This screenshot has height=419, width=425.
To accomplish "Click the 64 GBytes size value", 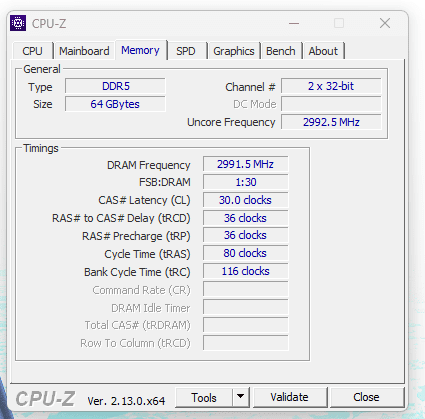I will point(115,104).
